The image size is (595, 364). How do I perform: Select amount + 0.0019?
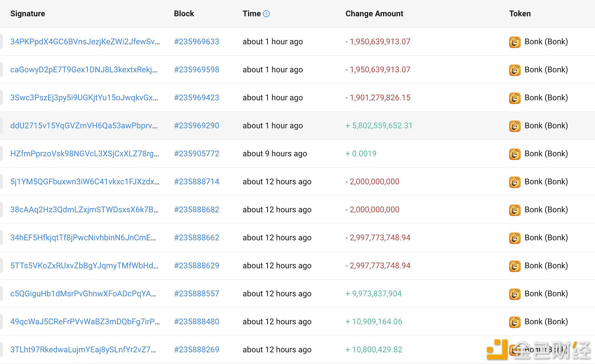pos(361,154)
